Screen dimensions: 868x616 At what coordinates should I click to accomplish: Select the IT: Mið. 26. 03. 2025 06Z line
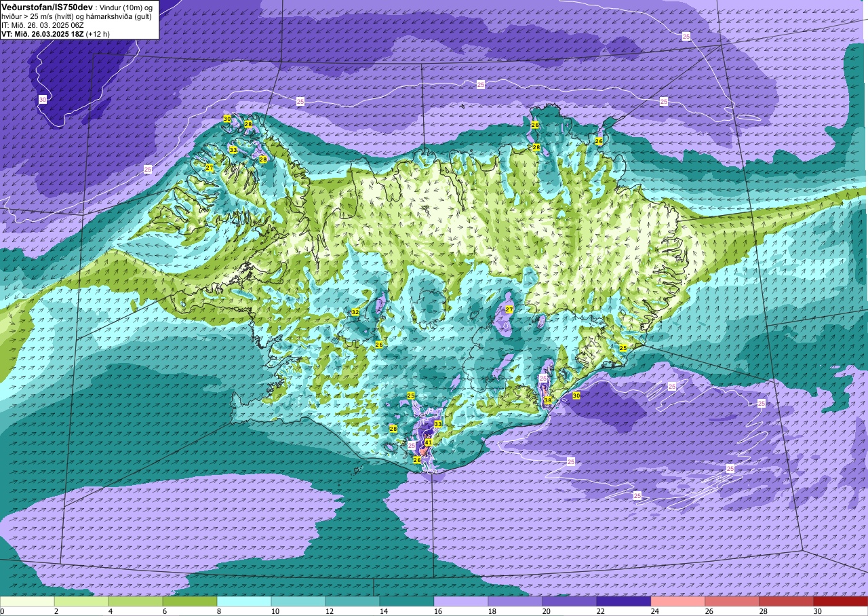point(43,24)
